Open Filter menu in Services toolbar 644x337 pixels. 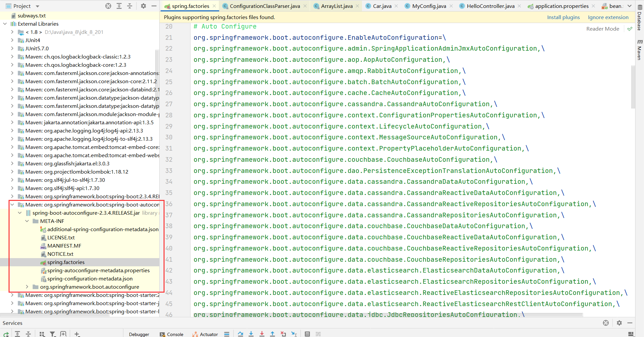pos(53,334)
